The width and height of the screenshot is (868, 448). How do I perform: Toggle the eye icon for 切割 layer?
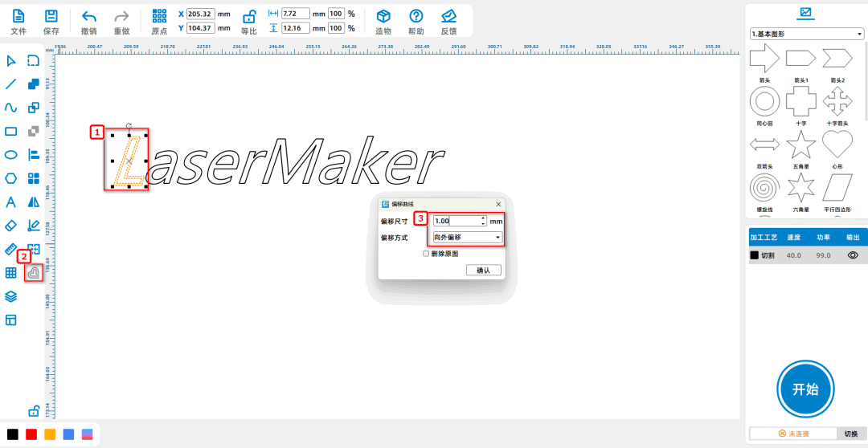(x=853, y=255)
